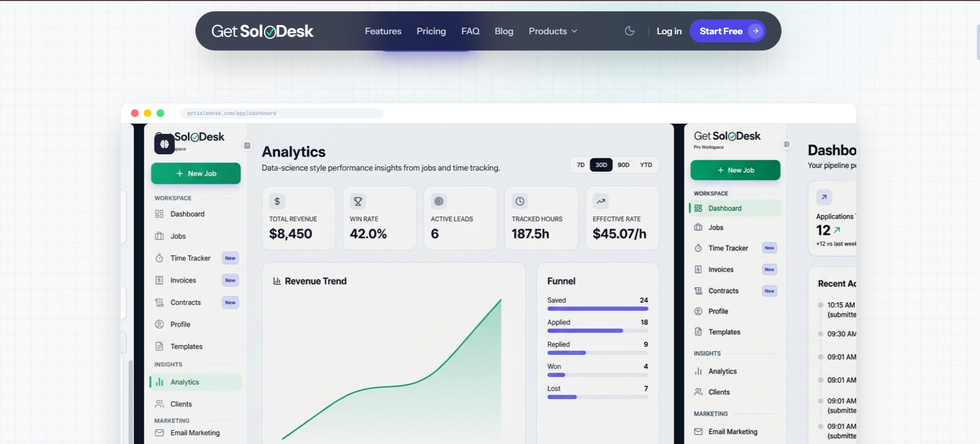Click the page vertical scrollbar thumb
The image size is (980, 444).
point(978,42)
